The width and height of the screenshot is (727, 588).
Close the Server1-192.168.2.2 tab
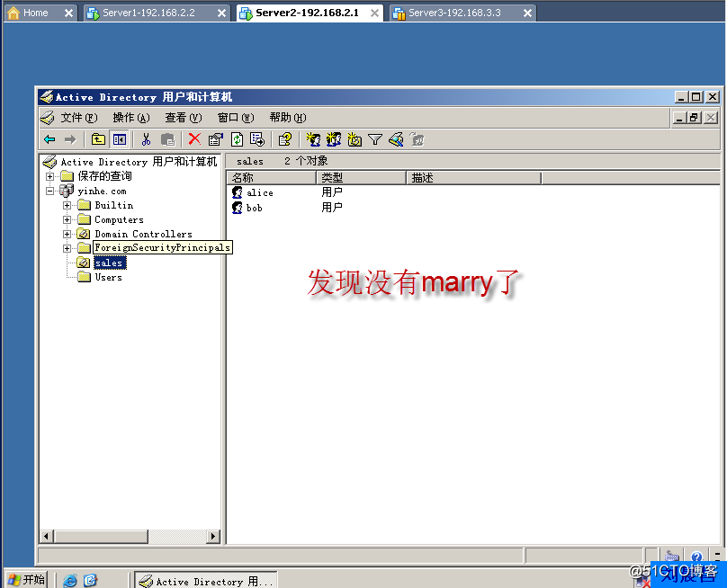pos(221,13)
